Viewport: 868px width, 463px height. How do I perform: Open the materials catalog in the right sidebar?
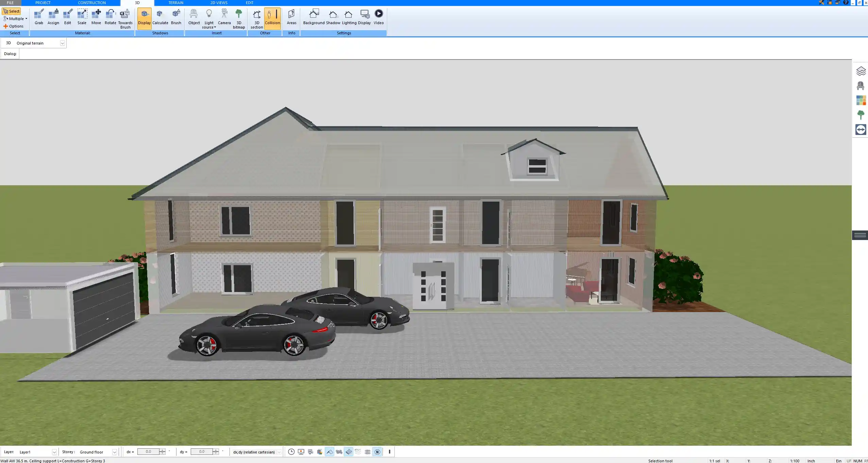[x=861, y=100]
